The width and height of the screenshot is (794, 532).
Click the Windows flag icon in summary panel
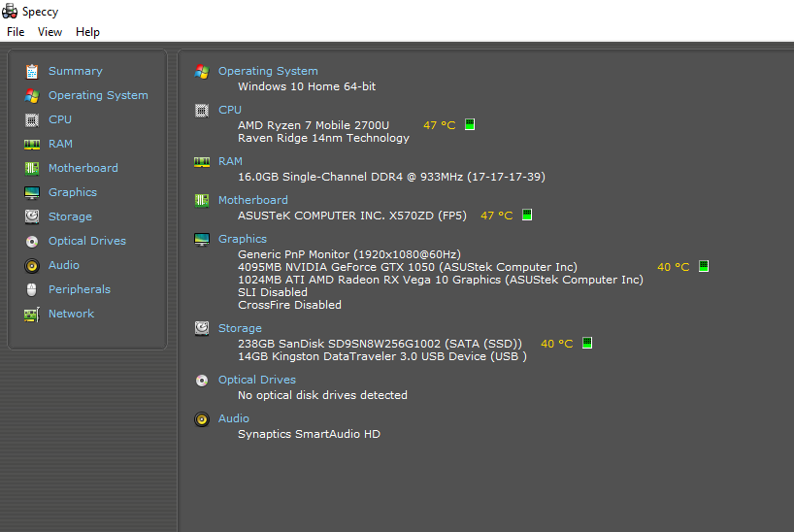tap(202, 72)
